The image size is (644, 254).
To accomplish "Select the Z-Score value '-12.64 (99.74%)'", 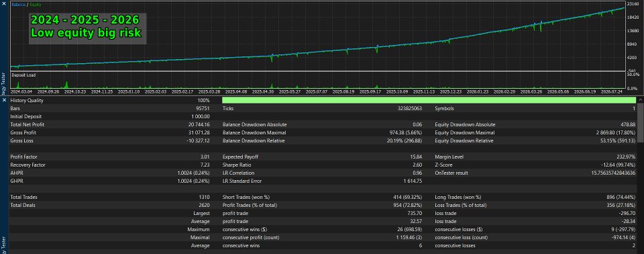I will click(618, 165).
